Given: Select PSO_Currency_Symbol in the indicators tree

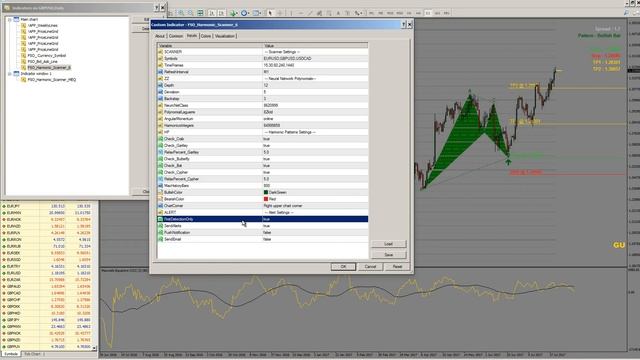Looking at the screenshot, I should click(47, 56).
